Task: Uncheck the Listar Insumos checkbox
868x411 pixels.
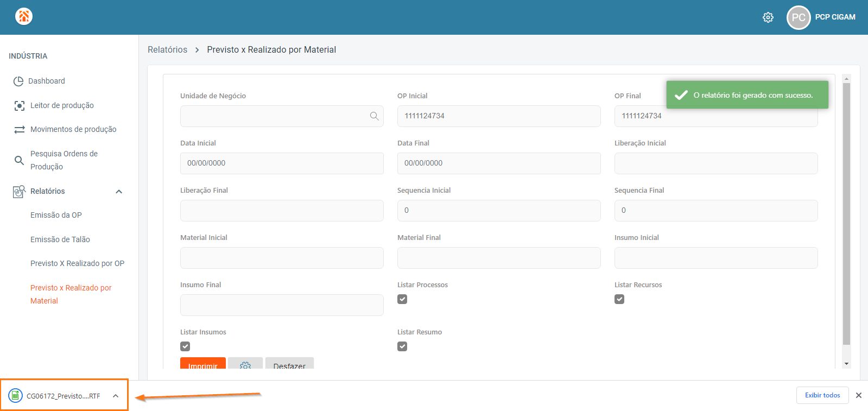Action: [185, 346]
